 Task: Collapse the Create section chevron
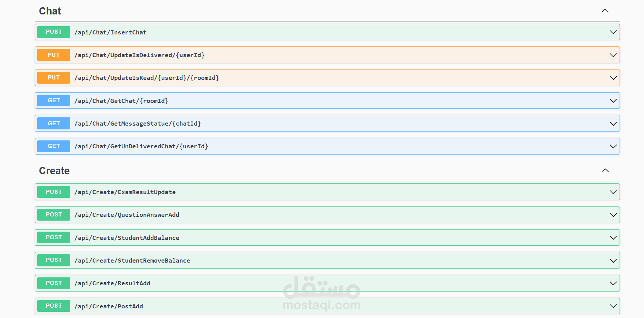(x=605, y=170)
